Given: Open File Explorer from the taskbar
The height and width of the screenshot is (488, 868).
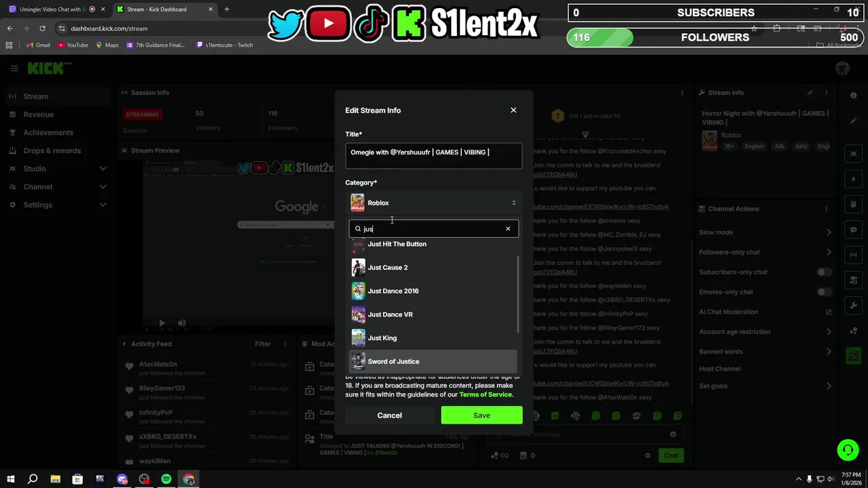Looking at the screenshot, I should [55, 479].
